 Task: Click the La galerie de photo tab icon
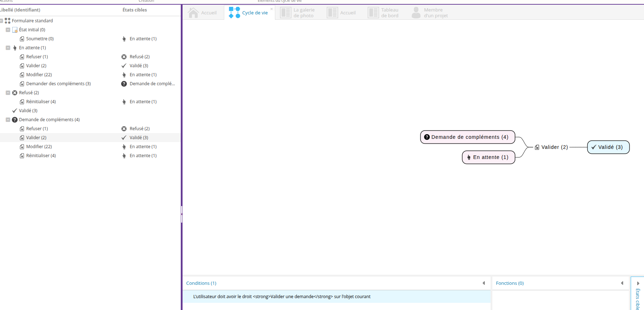286,13
